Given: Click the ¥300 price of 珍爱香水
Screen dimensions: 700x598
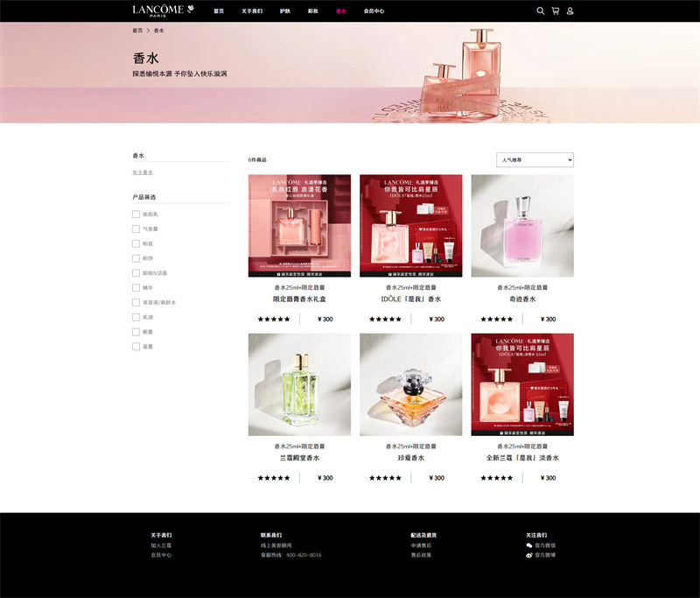Looking at the screenshot, I should coord(437,478).
